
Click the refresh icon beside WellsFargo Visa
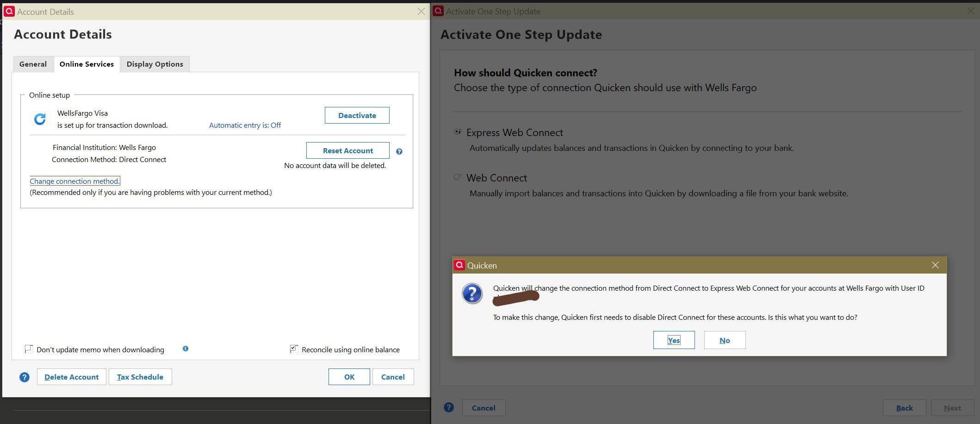[40, 119]
